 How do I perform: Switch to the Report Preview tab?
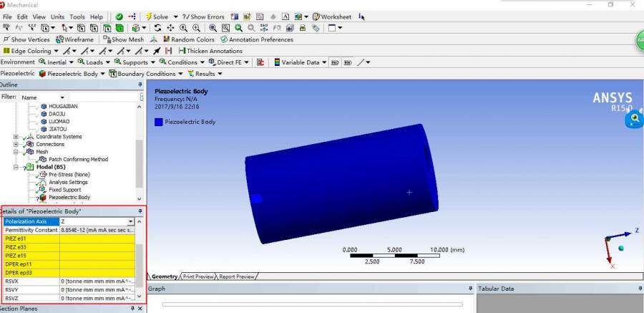237,276
